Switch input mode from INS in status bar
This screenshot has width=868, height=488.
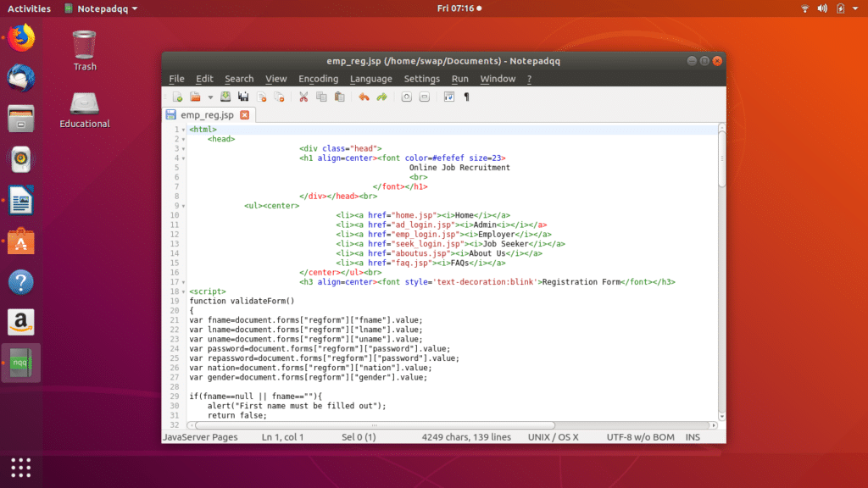point(693,436)
